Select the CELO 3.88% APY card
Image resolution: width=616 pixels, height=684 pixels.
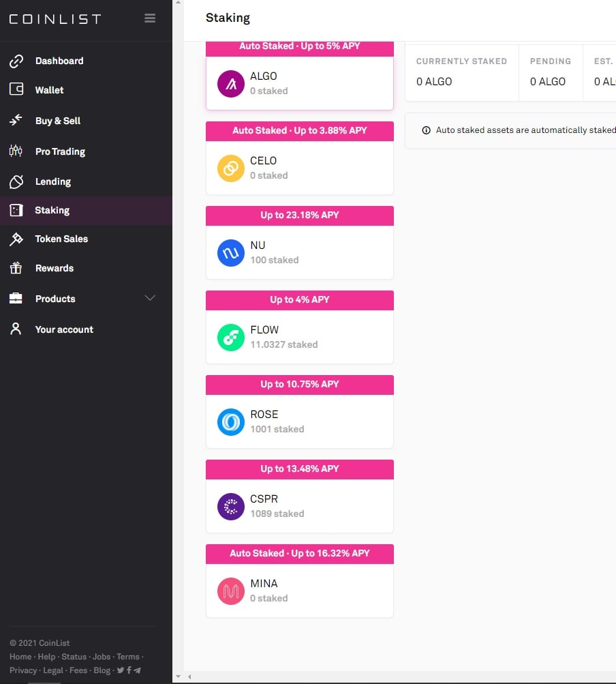point(300,158)
